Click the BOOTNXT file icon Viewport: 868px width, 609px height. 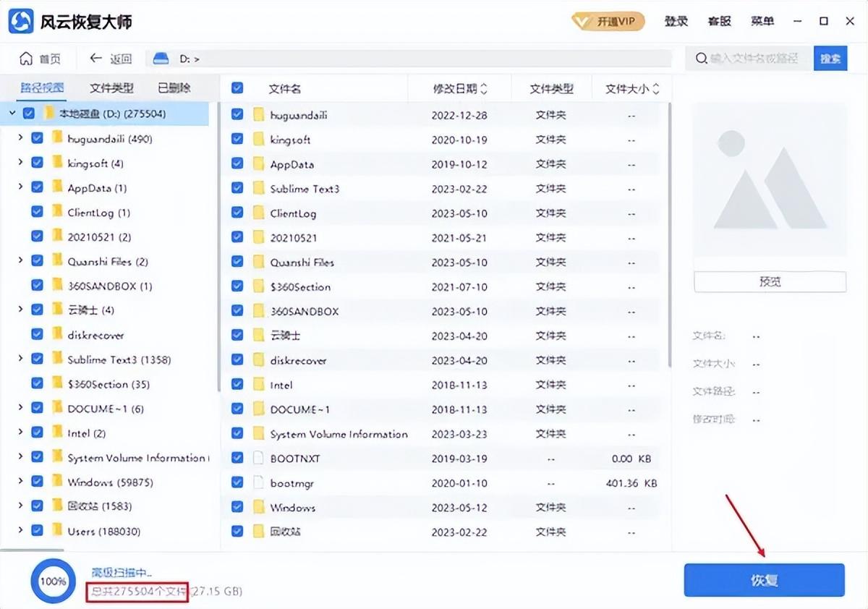[x=258, y=458]
